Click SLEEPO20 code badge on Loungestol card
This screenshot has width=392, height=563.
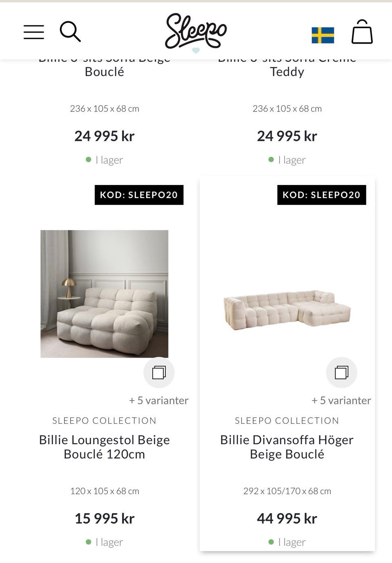point(139,195)
